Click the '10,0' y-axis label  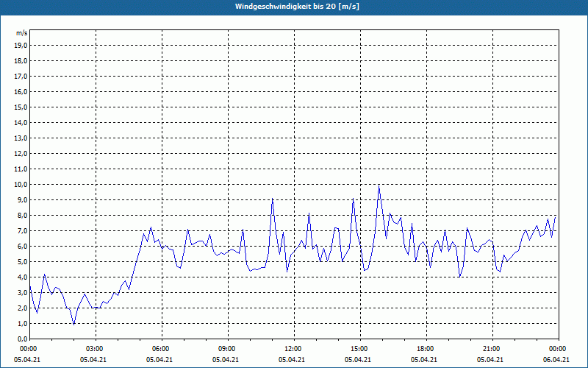[21, 185]
